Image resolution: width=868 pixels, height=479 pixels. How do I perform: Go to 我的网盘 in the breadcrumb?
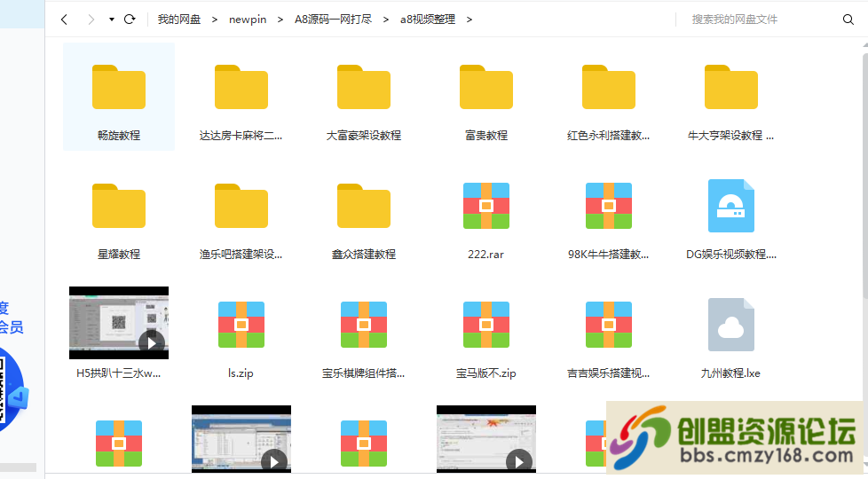178,20
